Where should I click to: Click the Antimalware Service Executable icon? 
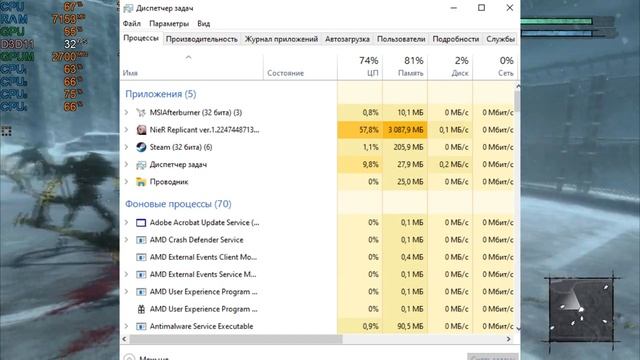click(x=141, y=326)
